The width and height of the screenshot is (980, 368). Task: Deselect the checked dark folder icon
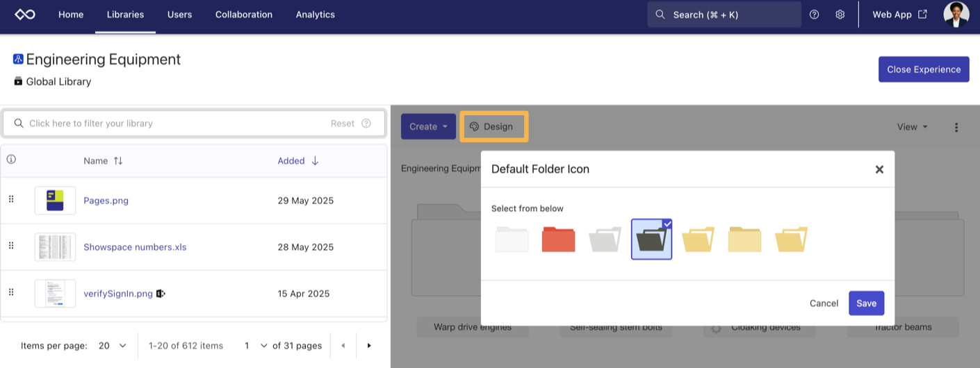[x=651, y=239]
